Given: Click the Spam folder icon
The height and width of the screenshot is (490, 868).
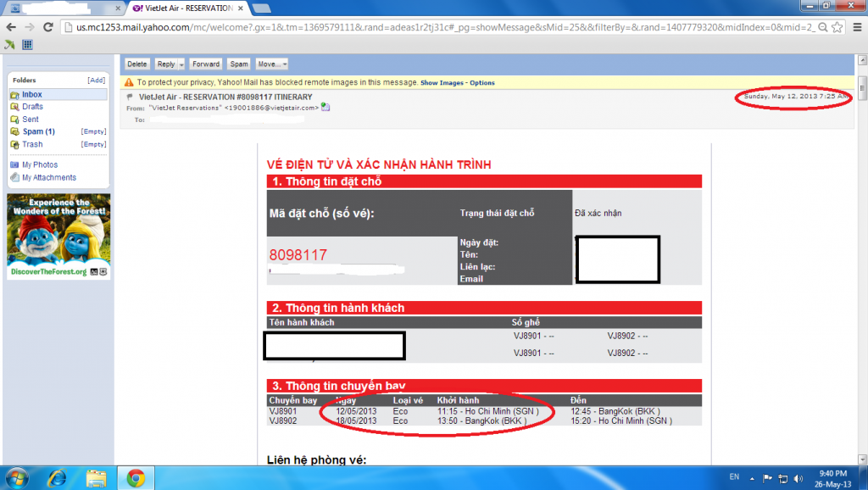Looking at the screenshot, I should click(15, 131).
